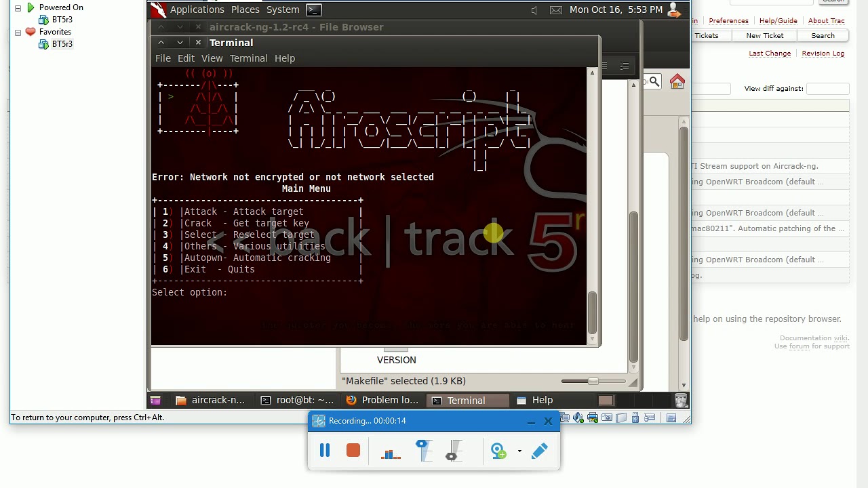
Task: Launch terminal from top panel icon
Action: click(x=313, y=9)
